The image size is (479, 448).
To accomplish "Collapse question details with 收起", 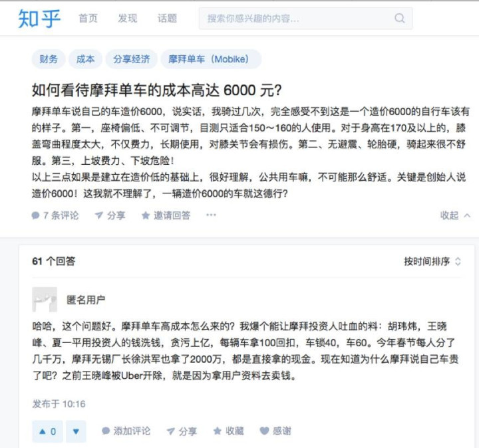I will (455, 215).
